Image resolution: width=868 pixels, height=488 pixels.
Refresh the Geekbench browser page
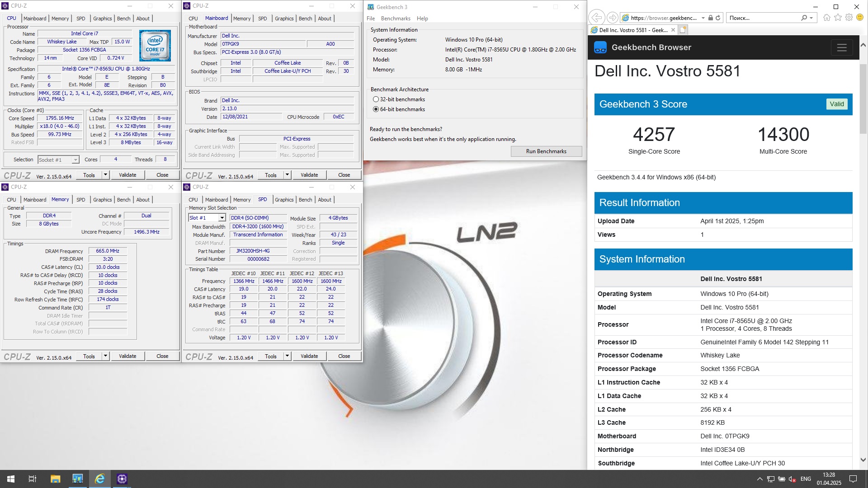(717, 18)
